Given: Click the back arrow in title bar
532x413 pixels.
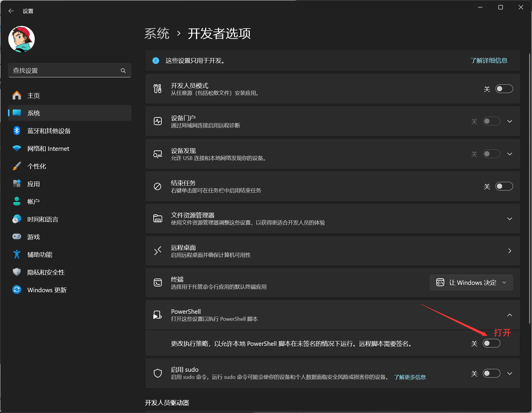Looking at the screenshot, I should coord(11,11).
